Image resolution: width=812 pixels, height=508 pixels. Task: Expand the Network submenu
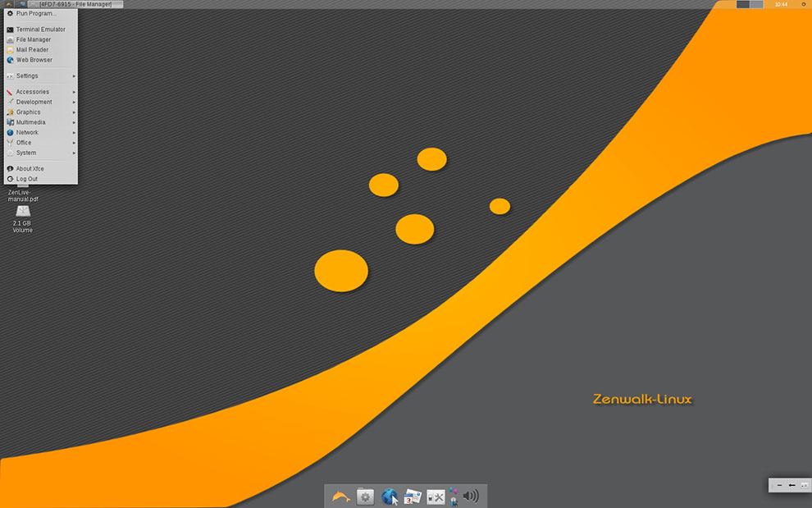coord(41,133)
